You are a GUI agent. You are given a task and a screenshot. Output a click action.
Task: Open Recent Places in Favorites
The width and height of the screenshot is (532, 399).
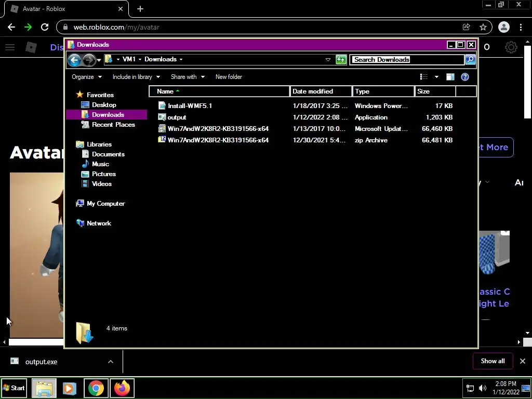(x=113, y=125)
